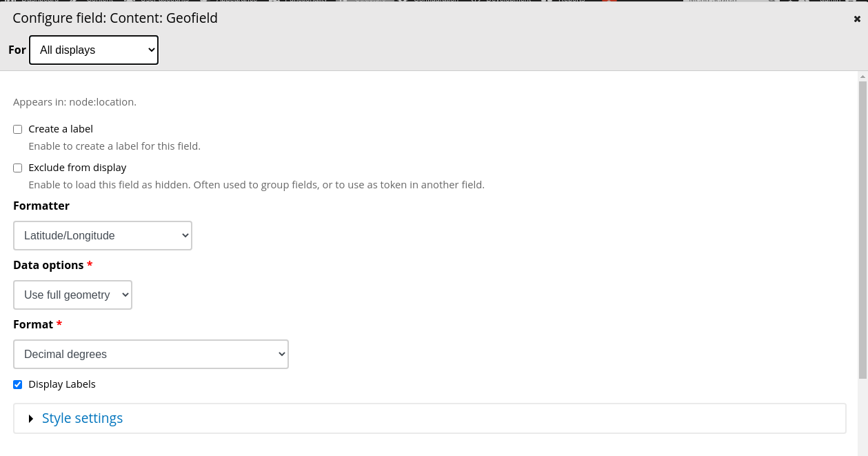Click the dialog vertical scrollbar
This screenshot has height=456, width=868.
pos(862,230)
